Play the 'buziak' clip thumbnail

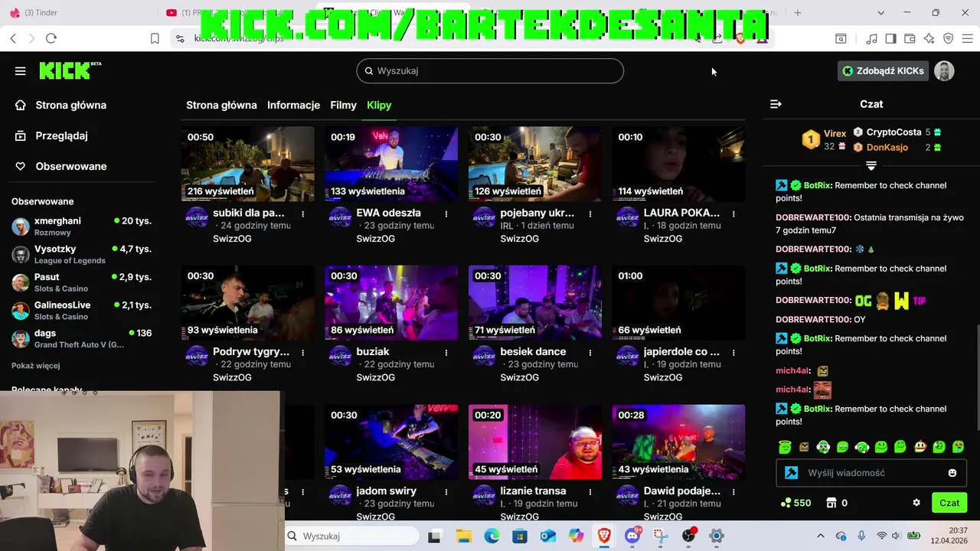(391, 303)
